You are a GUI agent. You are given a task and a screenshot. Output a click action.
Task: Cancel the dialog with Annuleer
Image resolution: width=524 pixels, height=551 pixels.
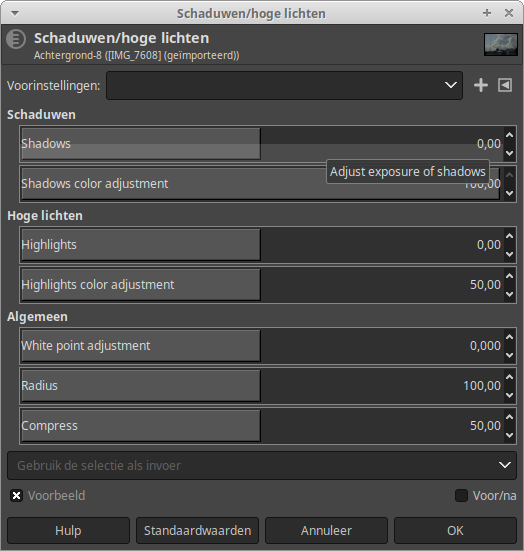[326, 531]
